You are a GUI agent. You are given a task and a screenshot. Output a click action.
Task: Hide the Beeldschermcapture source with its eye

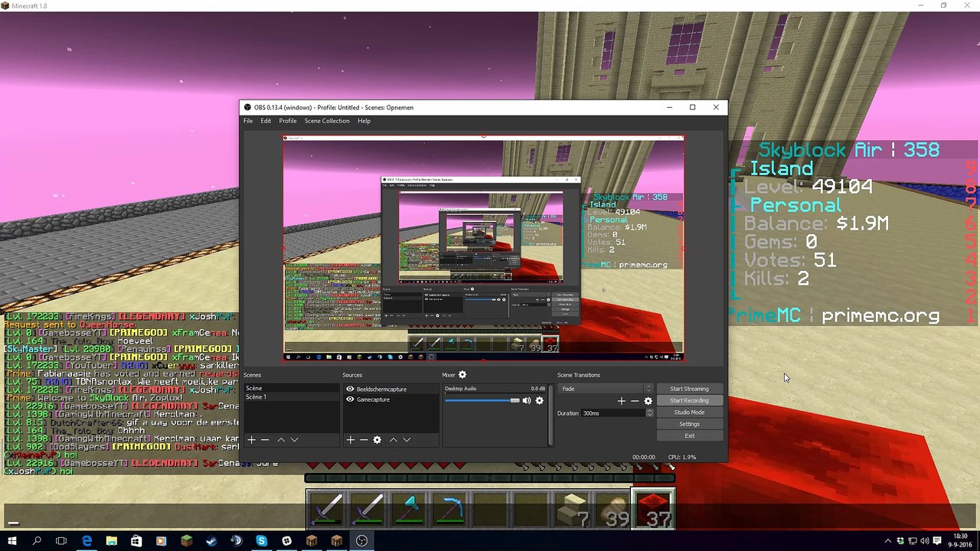click(x=350, y=390)
